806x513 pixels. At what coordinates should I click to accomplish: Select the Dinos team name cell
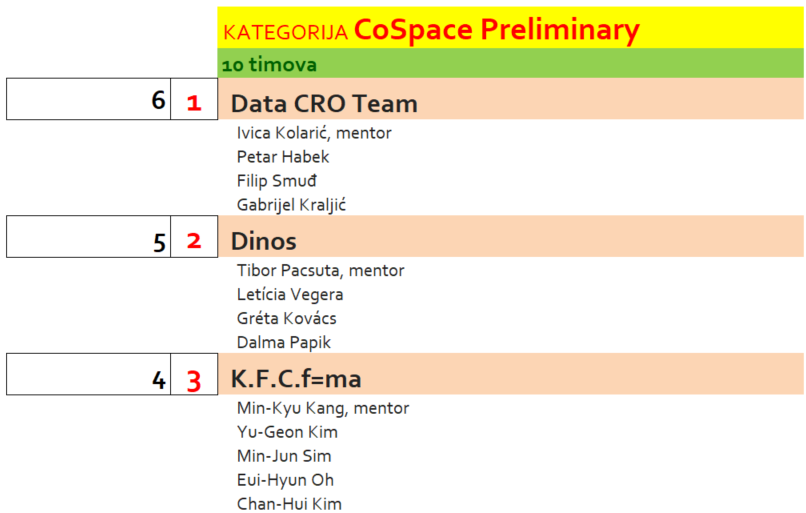pyautogui.click(x=264, y=241)
